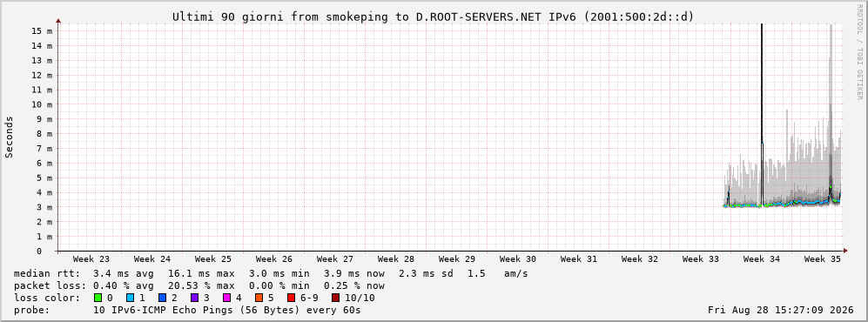Click the magenta loss color 4 swatch
The width and height of the screenshot is (868, 322).
226,298
